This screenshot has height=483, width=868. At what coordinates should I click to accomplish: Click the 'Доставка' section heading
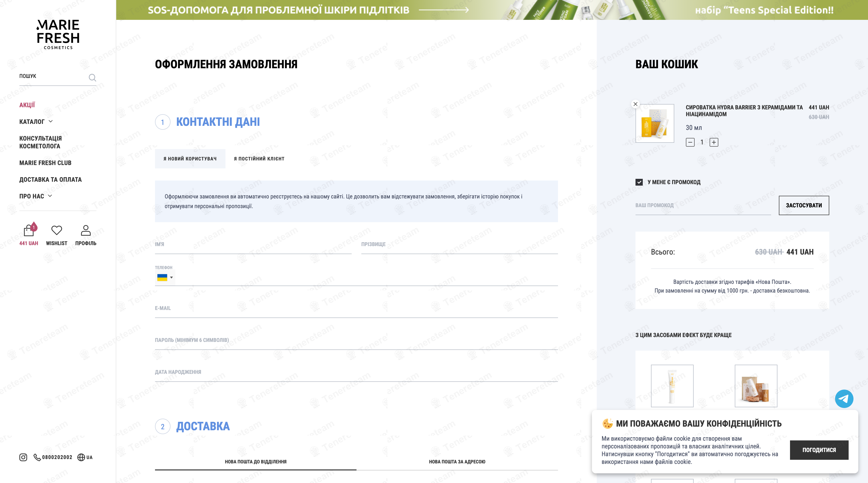pyautogui.click(x=203, y=426)
